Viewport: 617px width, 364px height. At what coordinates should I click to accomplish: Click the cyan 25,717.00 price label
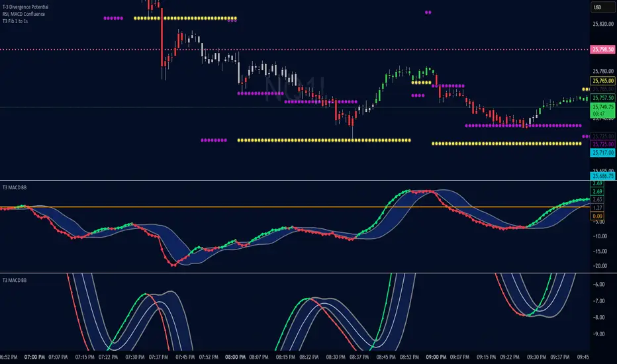602,152
